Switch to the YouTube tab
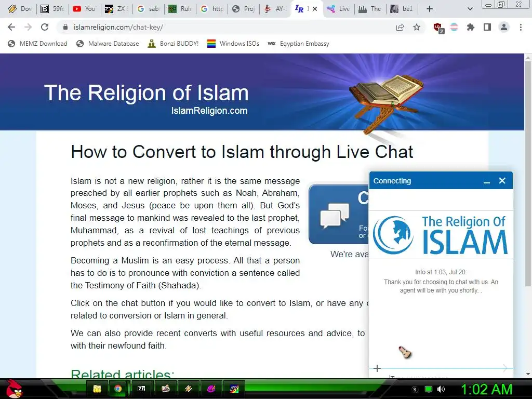The image size is (532, 399). 84,9
